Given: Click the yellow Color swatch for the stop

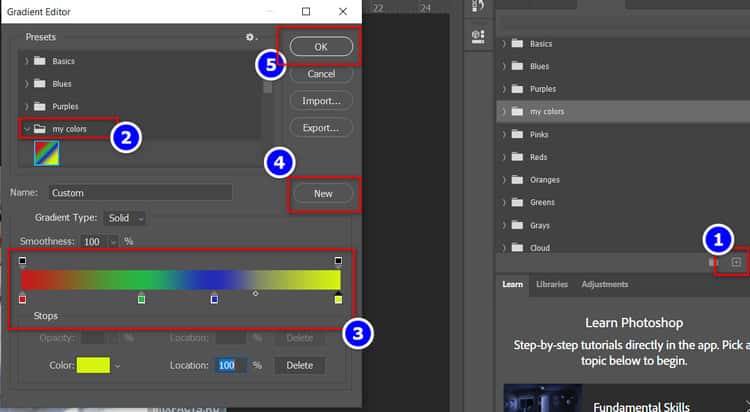Looking at the screenshot, I should tap(93, 366).
